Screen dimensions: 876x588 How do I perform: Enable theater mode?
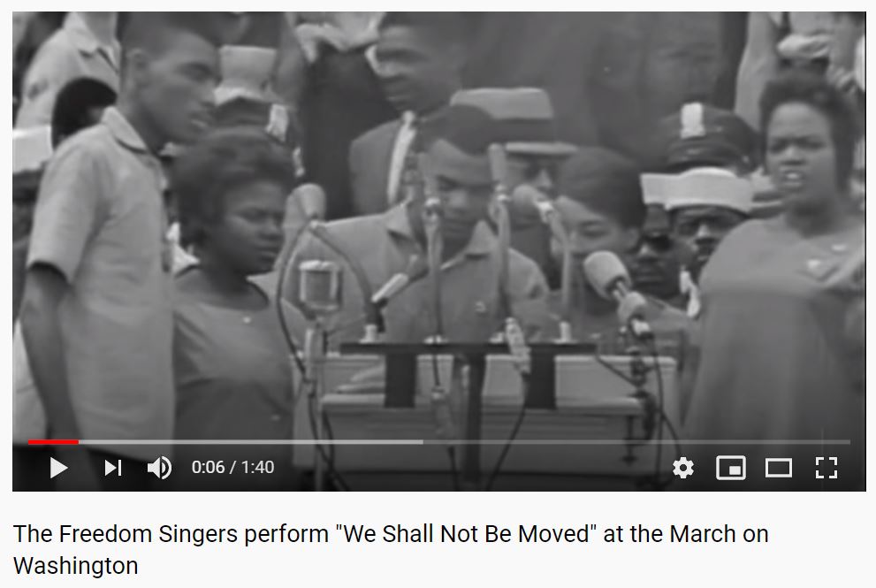[x=778, y=468]
